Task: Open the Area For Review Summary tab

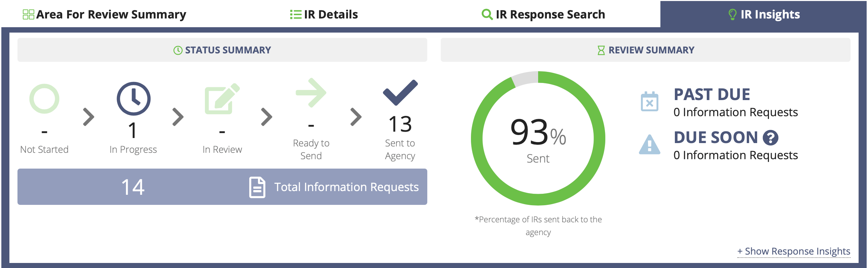Action: (x=104, y=14)
